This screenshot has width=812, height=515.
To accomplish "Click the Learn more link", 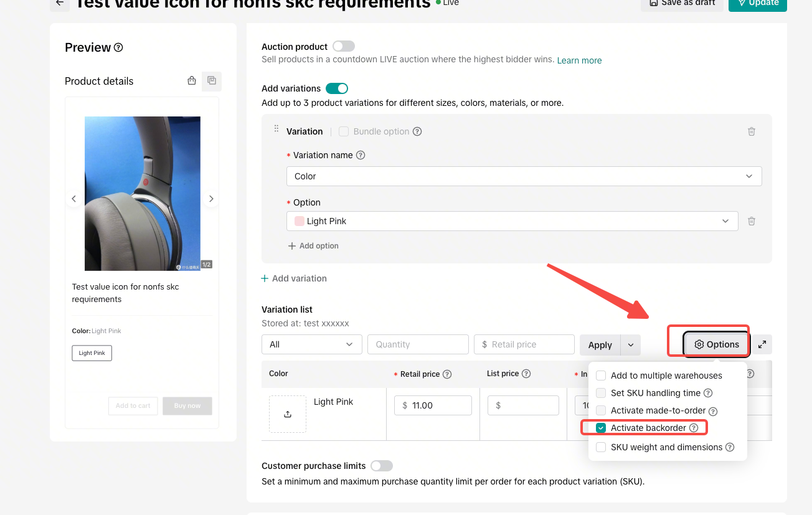I will tap(579, 60).
